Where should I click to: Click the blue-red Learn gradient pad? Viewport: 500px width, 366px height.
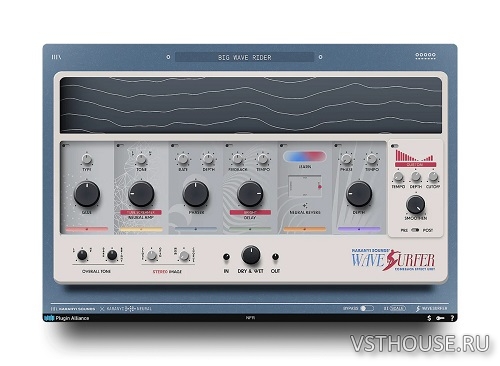[304, 157]
